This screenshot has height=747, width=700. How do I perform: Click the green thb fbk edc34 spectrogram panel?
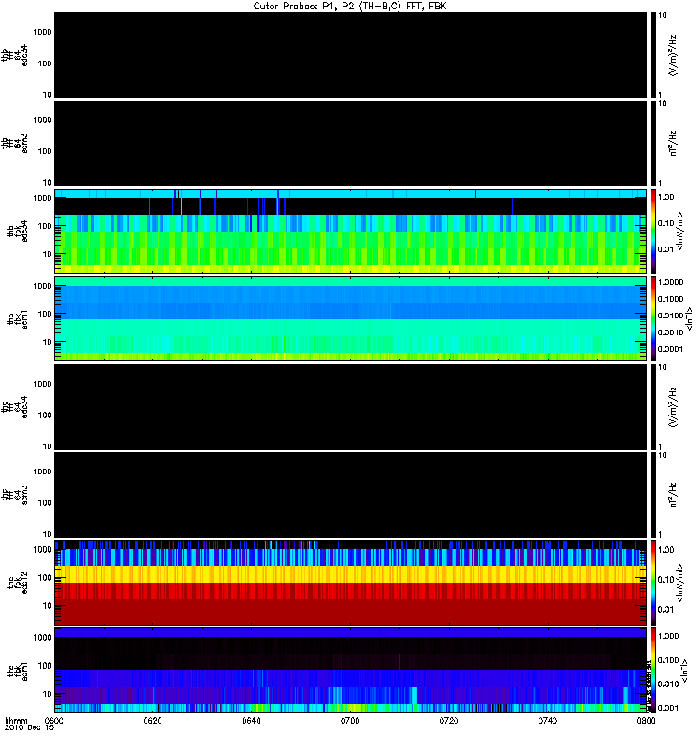point(350,231)
